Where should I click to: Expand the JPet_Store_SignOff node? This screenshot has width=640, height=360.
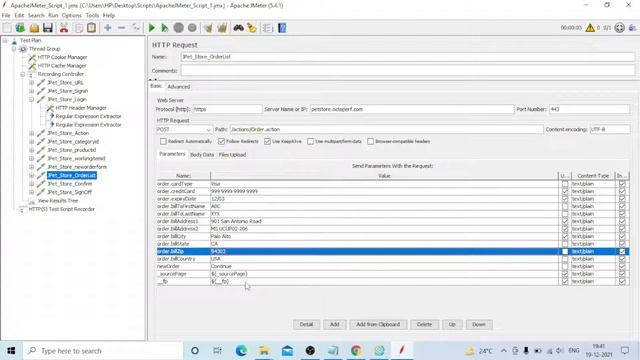pos(32,192)
